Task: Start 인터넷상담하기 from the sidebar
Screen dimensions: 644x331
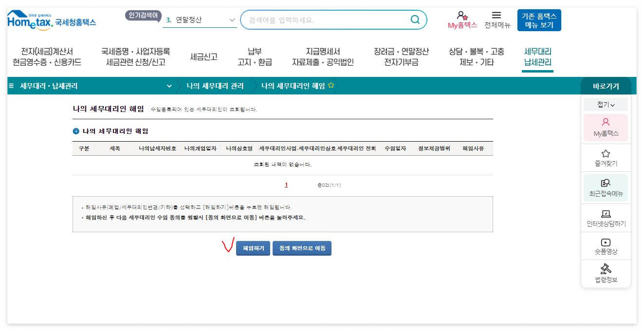Action: point(606,218)
